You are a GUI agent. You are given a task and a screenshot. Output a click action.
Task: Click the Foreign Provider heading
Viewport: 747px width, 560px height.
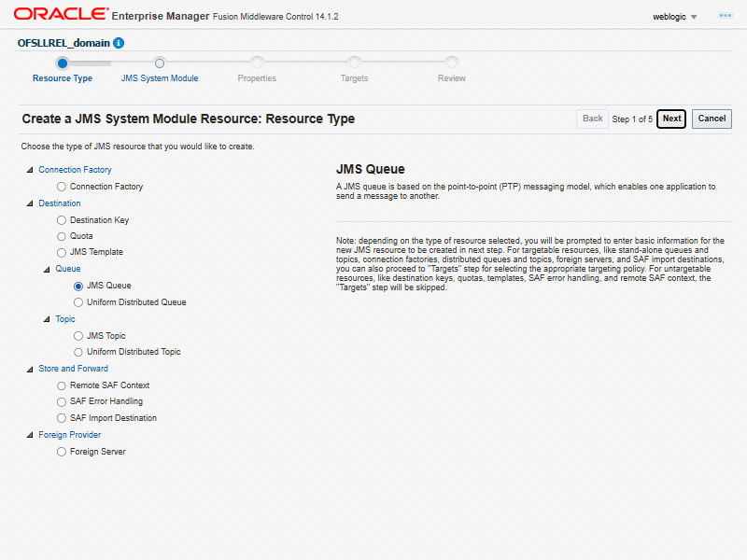[69, 435]
